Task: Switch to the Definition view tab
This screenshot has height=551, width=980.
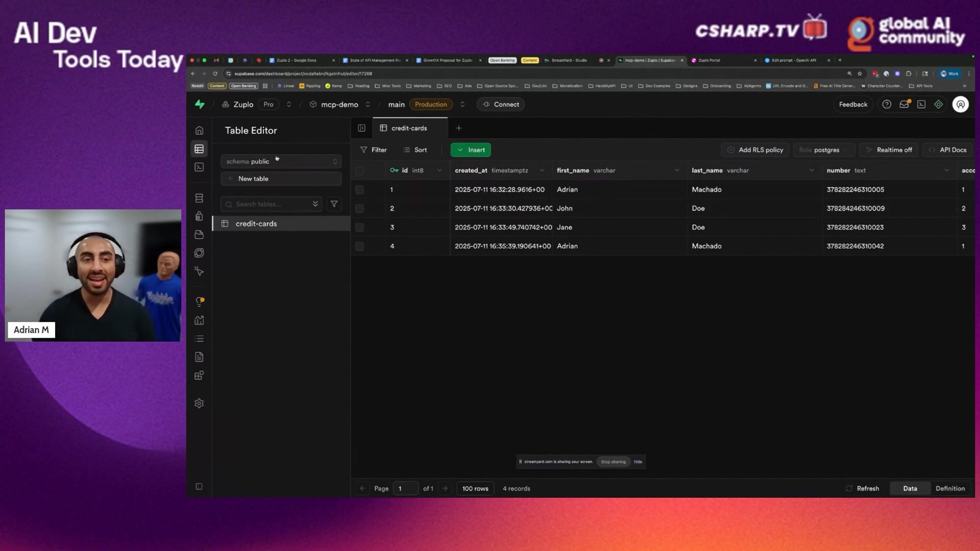Action: (x=950, y=489)
